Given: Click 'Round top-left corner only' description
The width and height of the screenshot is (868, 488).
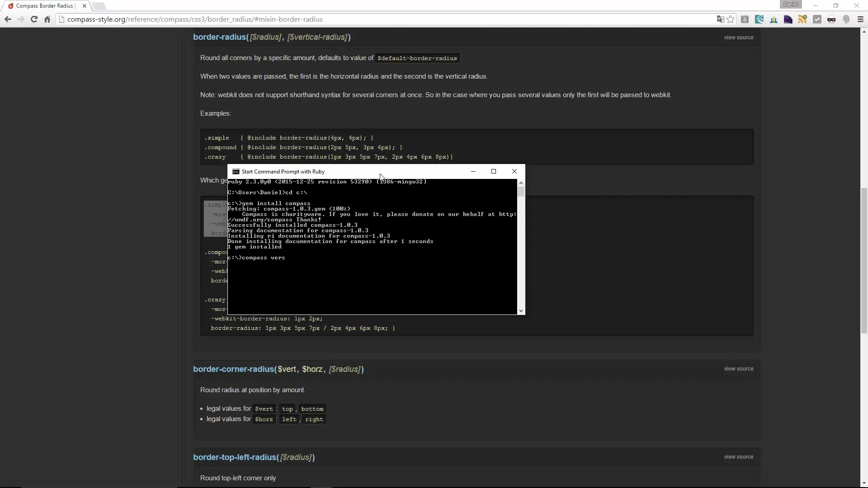Looking at the screenshot, I should [x=238, y=478].
